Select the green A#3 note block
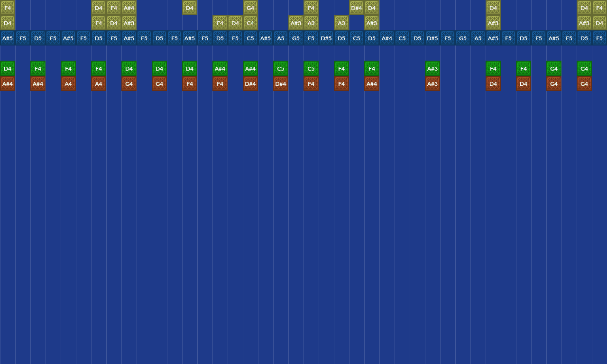Image resolution: width=607 pixels, height=364 pixels. click(x=432, y=68)
